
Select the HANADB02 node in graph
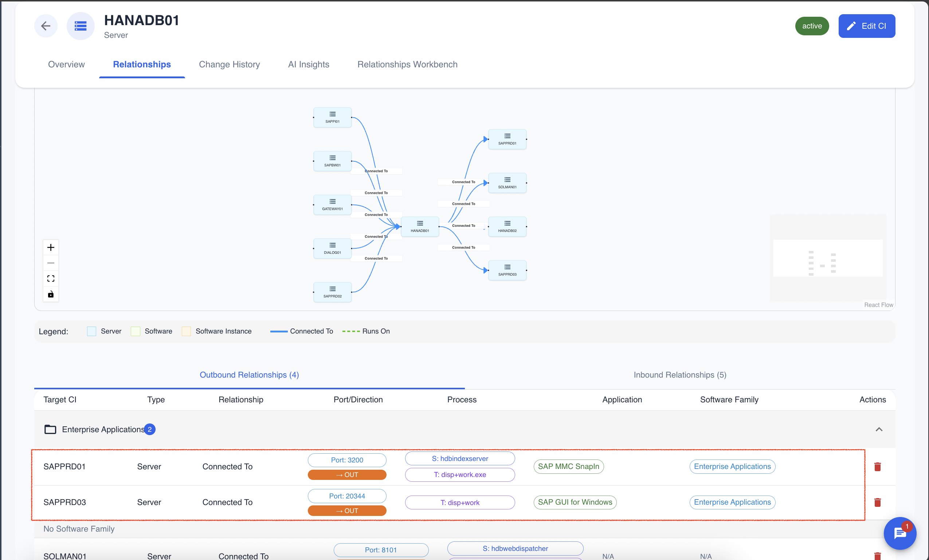pos(507,226)
